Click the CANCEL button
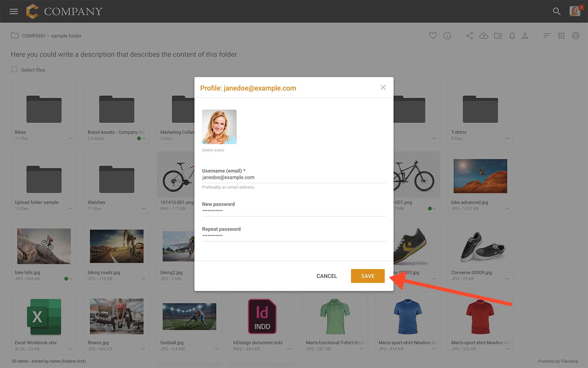This screenshot has height=368, width=588. tap(327, 276)
